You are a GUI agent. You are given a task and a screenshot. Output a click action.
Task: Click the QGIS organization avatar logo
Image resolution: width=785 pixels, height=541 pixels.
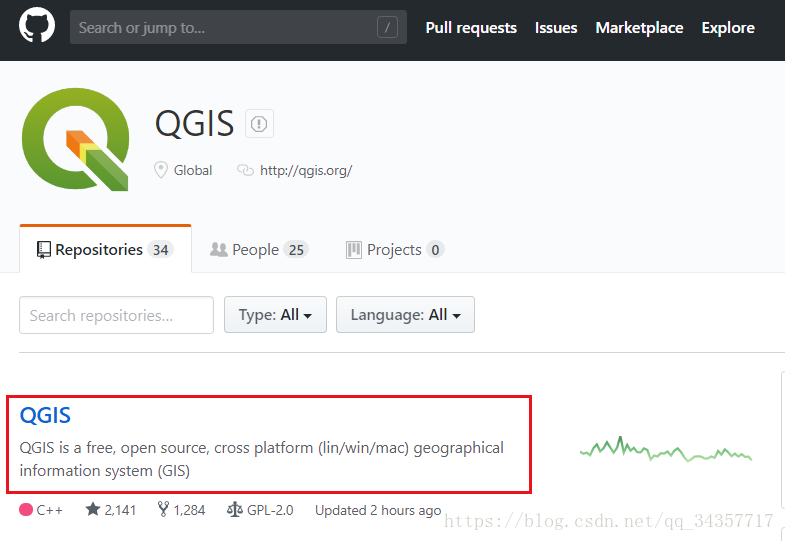click(x=76, y=139)
